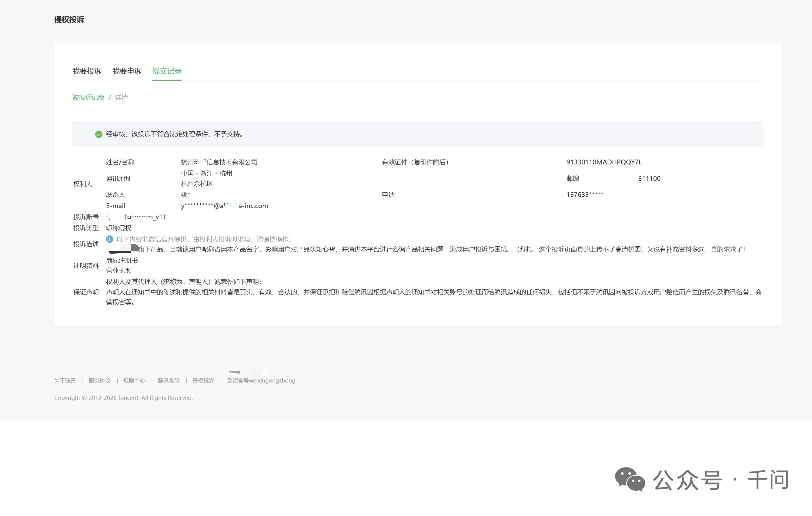Open the 营业执照 proof document
Screen dimensions: 812x516
pos(119,270)
